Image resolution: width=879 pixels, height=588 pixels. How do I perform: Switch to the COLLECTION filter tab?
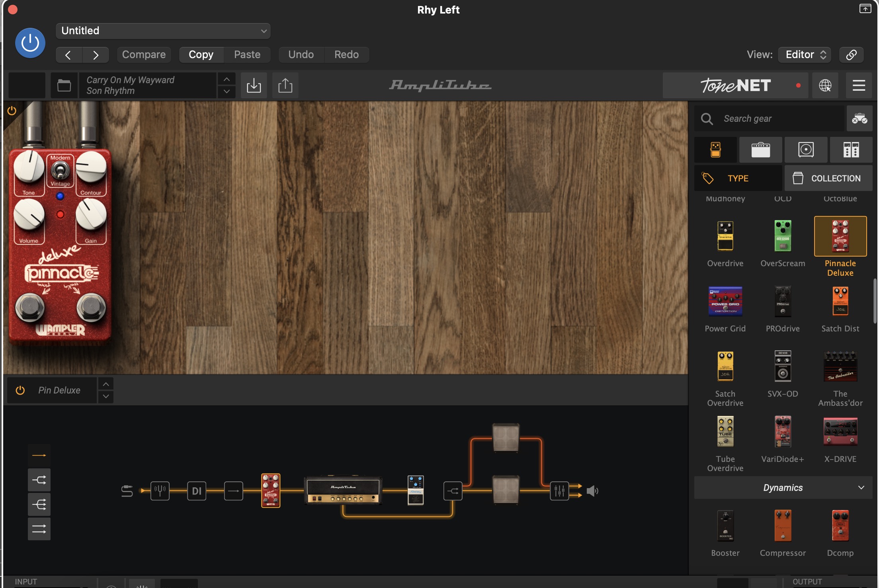pos(828,178)
